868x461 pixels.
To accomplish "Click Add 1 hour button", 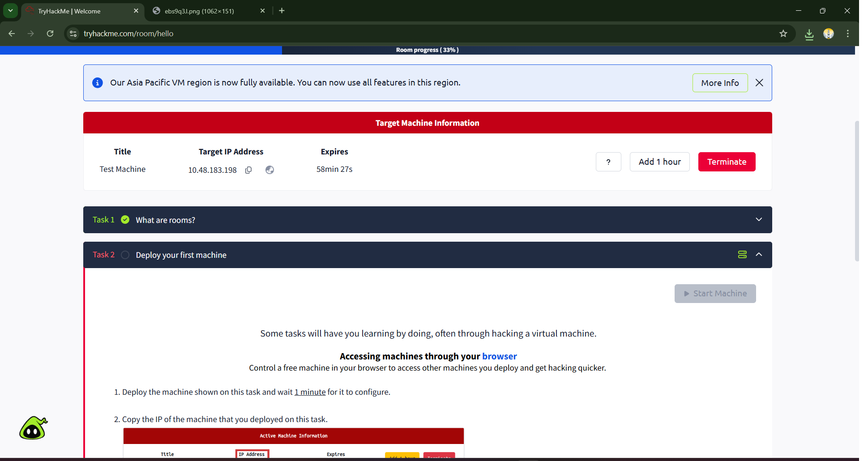I will pos(659,162).
